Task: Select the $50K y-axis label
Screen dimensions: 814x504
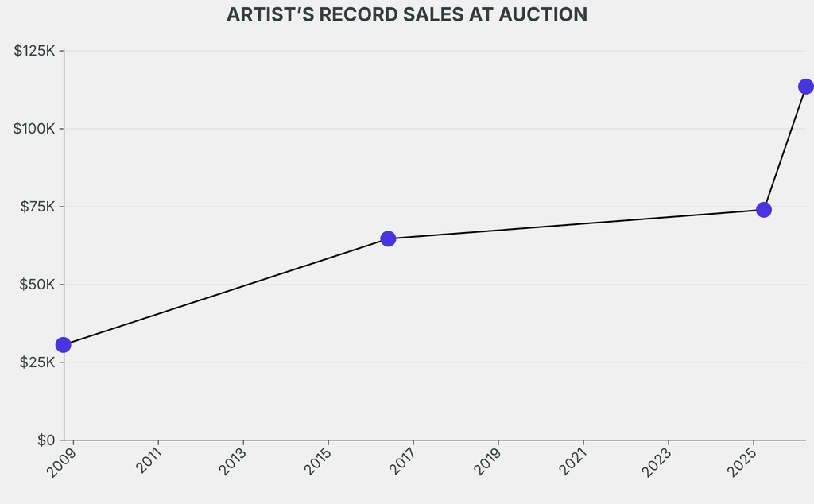Action: pyautogui.click(x=37, y=285)
